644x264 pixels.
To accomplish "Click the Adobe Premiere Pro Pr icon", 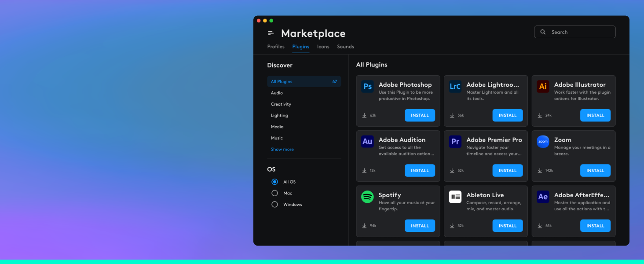I will (x=455, y=142).
